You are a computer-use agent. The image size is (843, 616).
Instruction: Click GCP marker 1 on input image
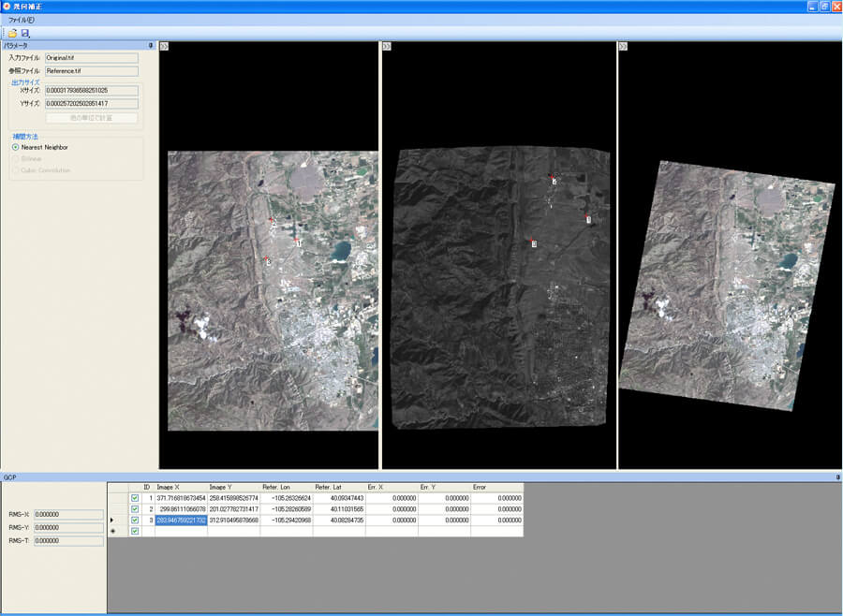pyautogui.click(x=298, y=242)
